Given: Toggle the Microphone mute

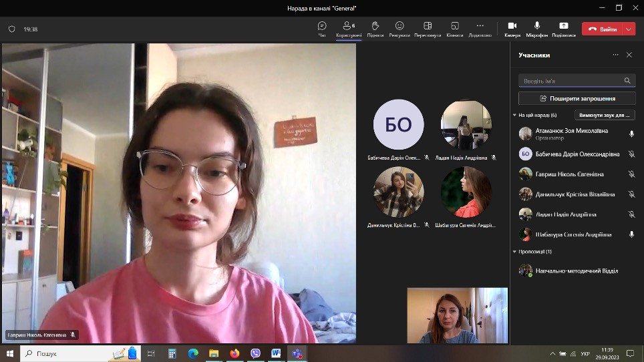Looking at the screenshot, I should pos(537,29).
